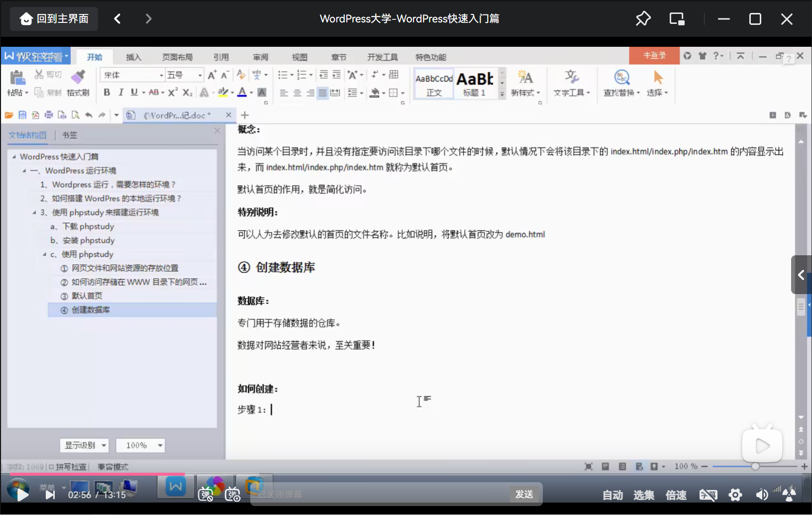
Task: Click the Bold formatting icon
Action: click(x=107, y=93)
